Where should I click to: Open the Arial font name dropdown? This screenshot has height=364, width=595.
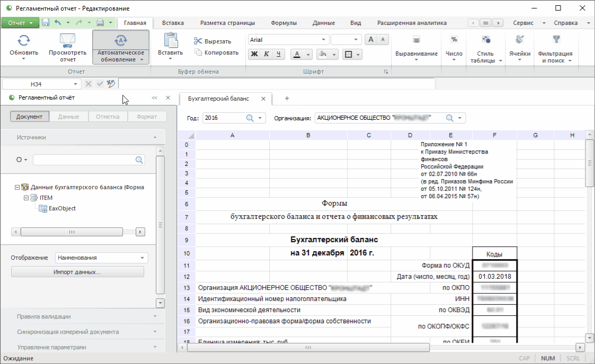click(x=324, y=40)
